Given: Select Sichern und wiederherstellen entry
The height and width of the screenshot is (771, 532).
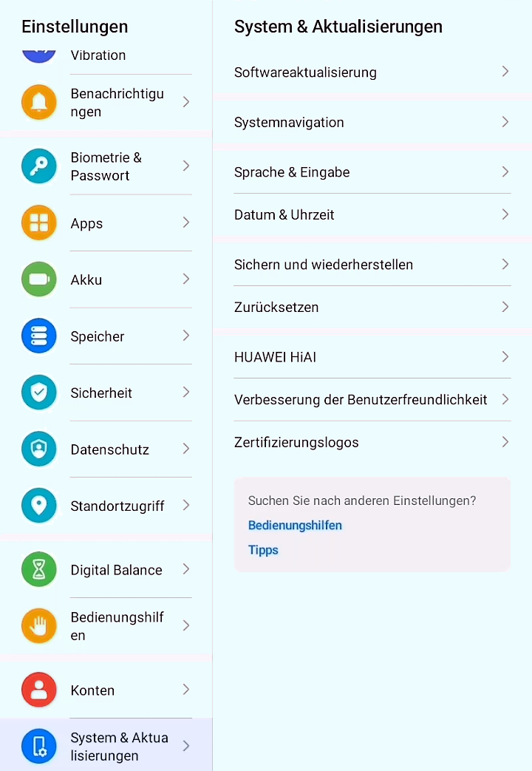Looking at the screenshot, I should pyautogui.click(x=324, y=265).
